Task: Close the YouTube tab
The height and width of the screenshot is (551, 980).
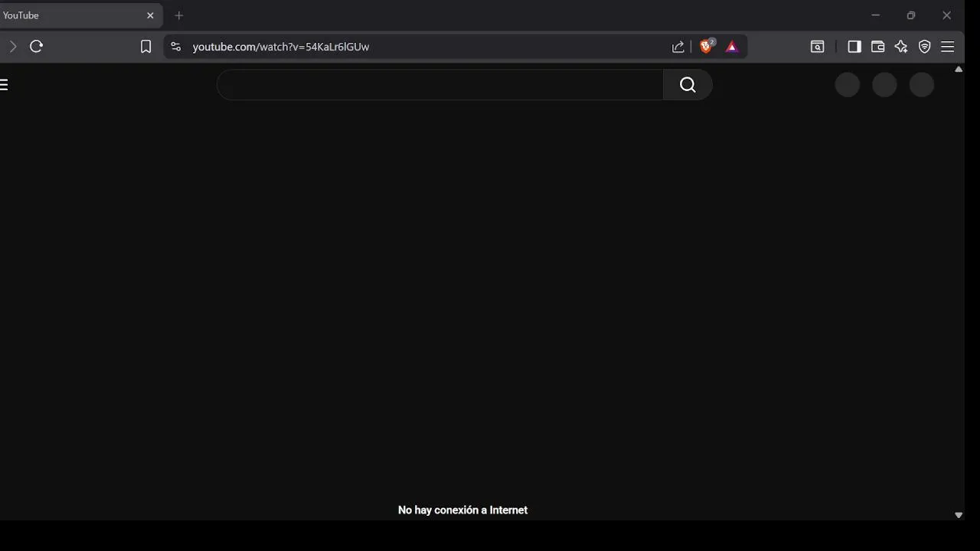Action: point(150,15)
